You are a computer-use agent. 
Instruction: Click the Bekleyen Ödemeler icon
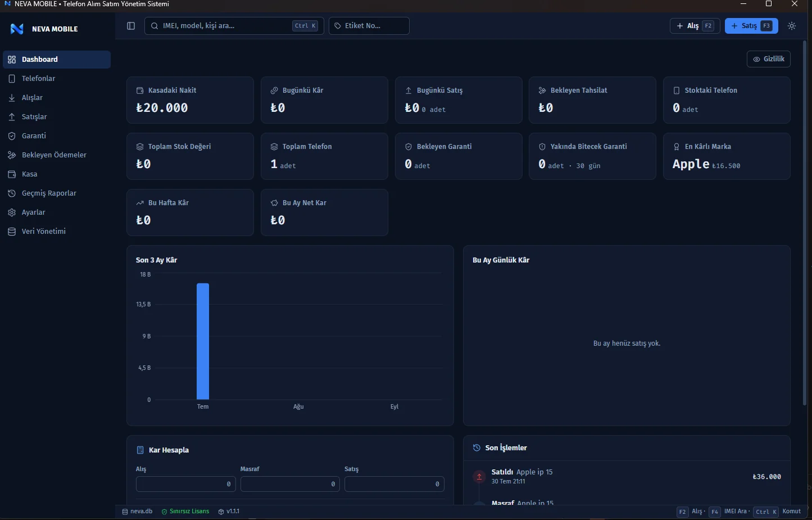(12, 155)
